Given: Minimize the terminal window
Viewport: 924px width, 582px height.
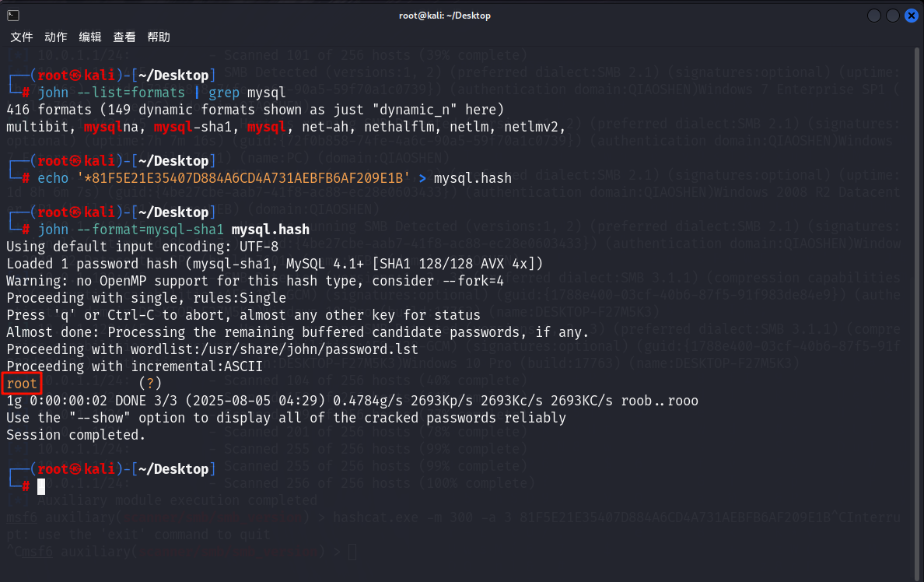Looking at the screenshot, I should (x=874, y=16).
